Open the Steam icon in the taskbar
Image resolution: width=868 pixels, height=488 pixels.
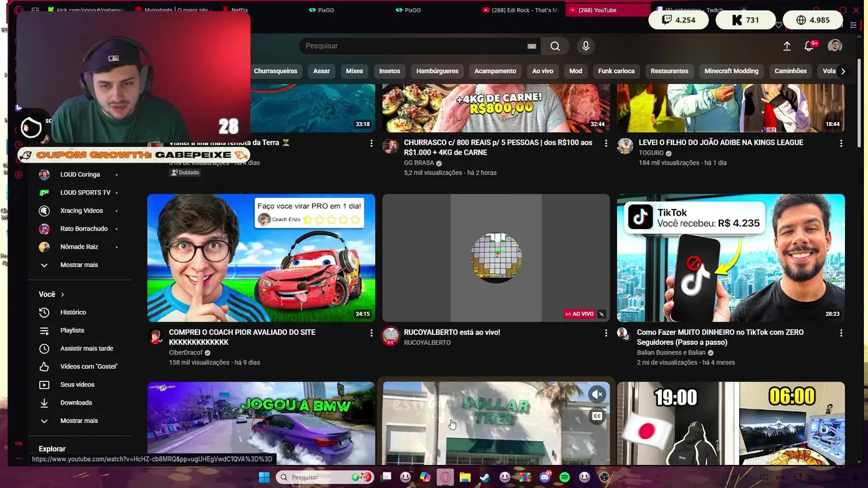pyautogui.click(x=485, y=477)
